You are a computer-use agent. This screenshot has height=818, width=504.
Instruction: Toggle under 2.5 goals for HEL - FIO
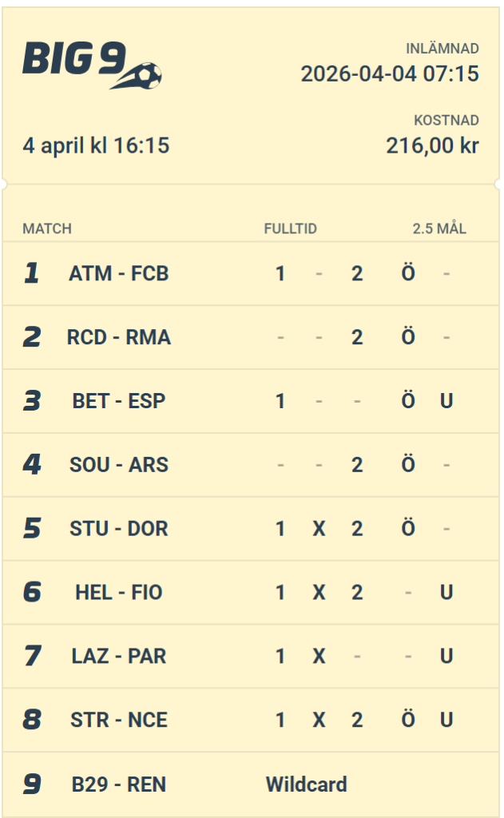(446, 593)
